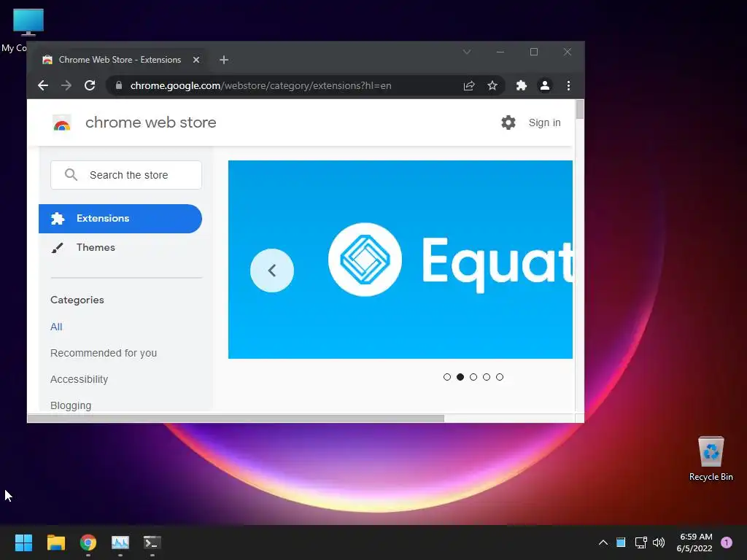Close the Chrome Web Store tab
The width and height of the screenshot is (747, 560).
coord(196,60)
